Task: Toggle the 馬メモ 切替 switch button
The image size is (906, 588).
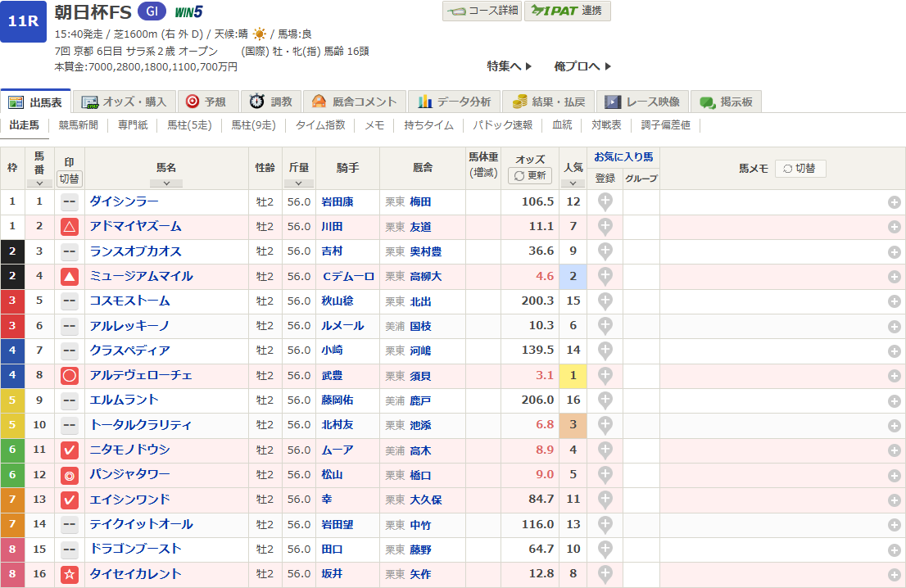Action: [800, 169]
